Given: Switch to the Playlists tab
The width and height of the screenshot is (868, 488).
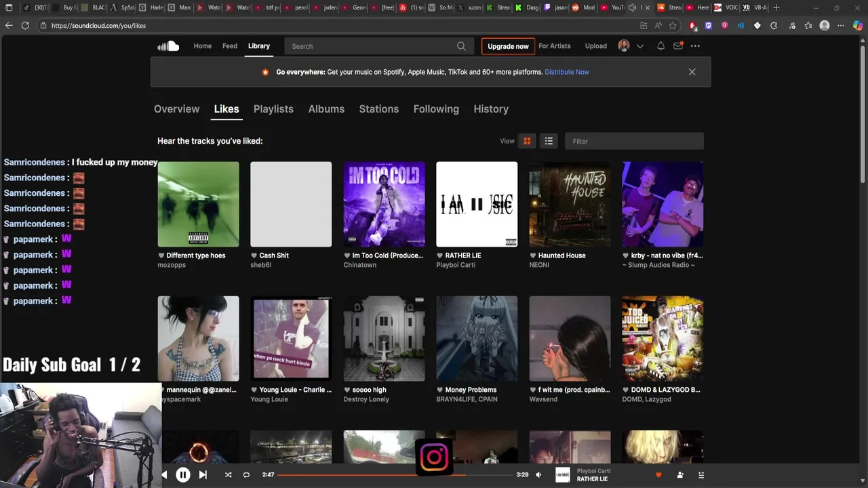Looking at the screenshot, I should [x=273, y=109].
